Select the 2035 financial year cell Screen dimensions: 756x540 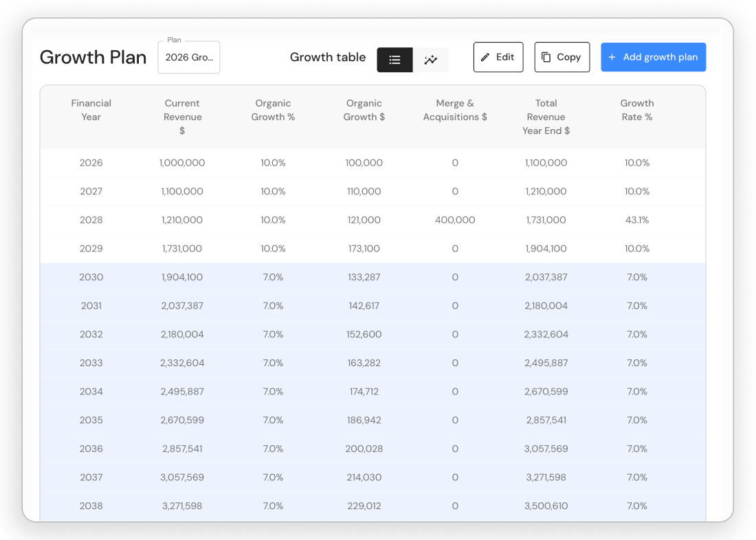[x=91, y=420]
